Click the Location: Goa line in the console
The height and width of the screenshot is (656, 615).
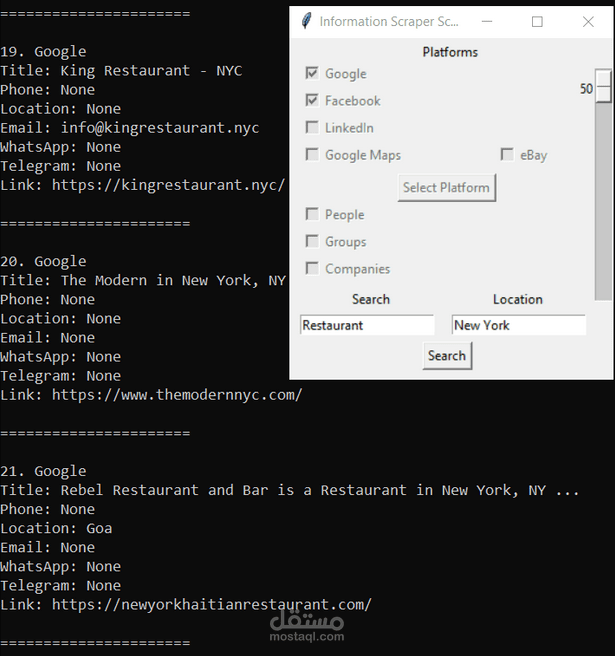point(56,528)
